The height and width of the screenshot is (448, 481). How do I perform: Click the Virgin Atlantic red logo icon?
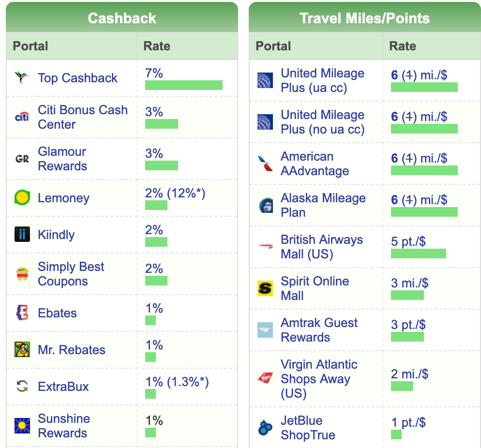pyautogui.click(x=265, y=378)
